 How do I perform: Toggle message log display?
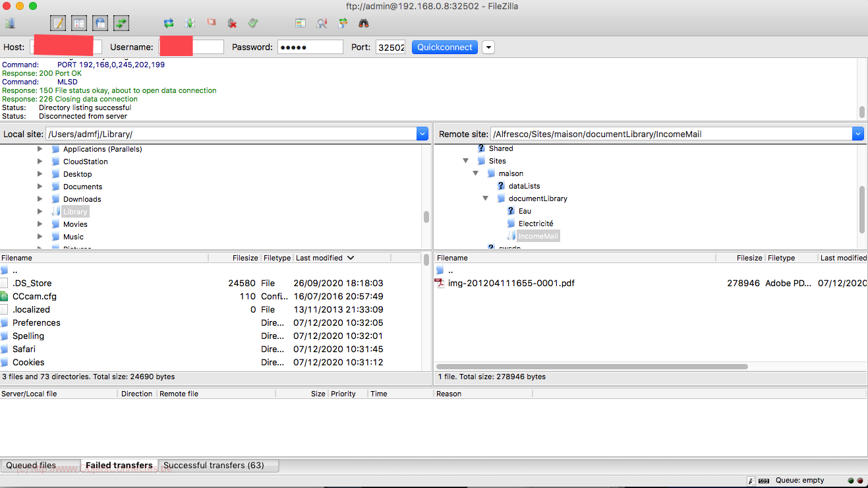coord(58,24)
